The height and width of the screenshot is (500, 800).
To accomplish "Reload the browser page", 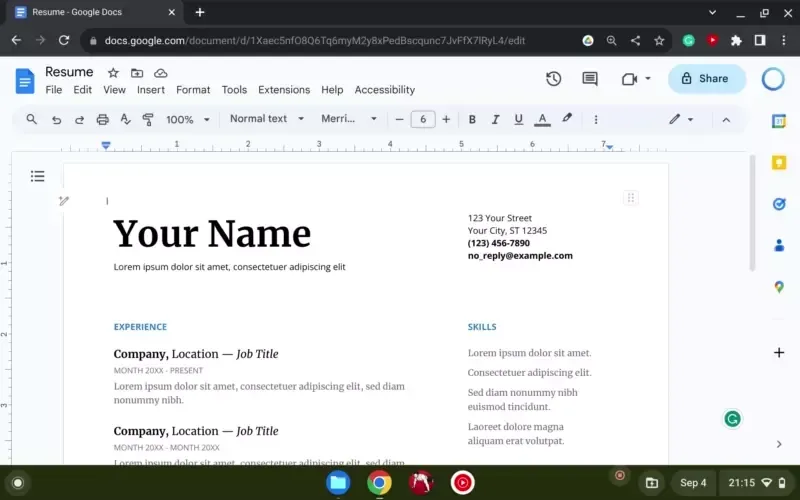I will point(64,40).
